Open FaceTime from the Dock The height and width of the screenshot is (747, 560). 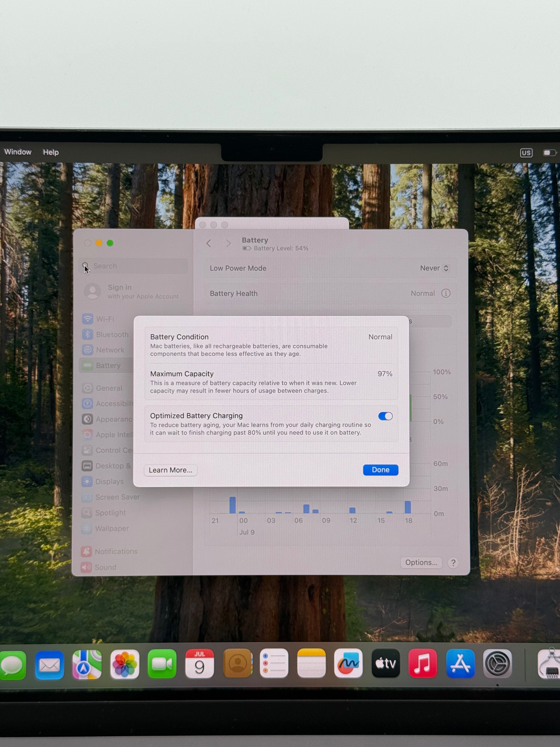click(x=162, y=664)
